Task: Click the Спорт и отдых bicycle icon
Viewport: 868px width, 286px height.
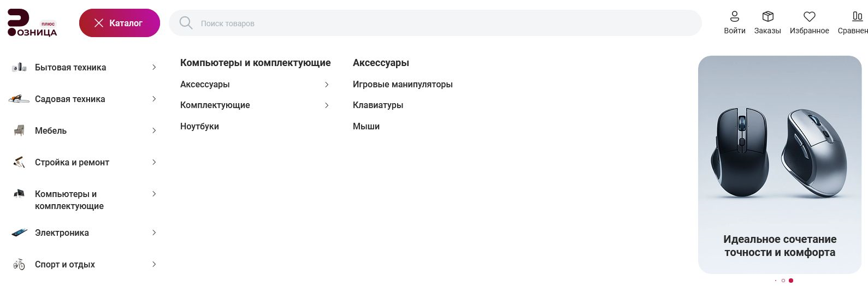Action: coord(19,264)
